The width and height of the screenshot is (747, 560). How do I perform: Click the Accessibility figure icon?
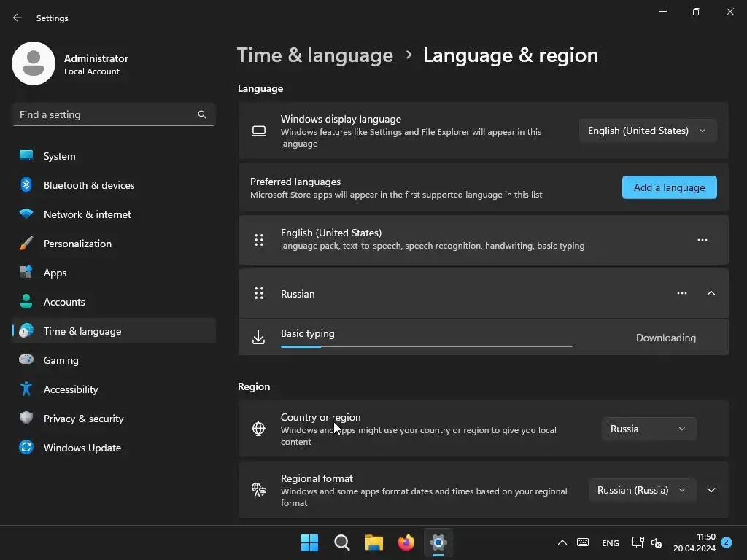click(26, 389)
